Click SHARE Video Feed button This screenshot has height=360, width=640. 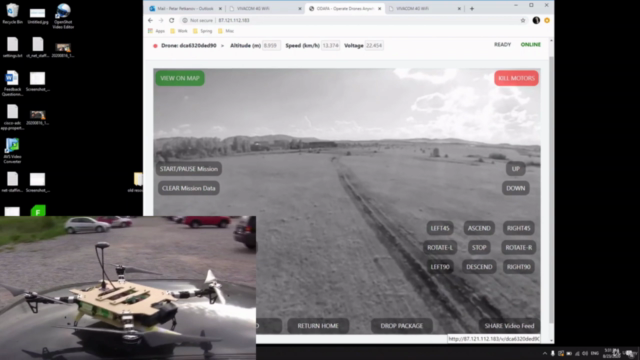pyautogui.click(x=509, y=326)
